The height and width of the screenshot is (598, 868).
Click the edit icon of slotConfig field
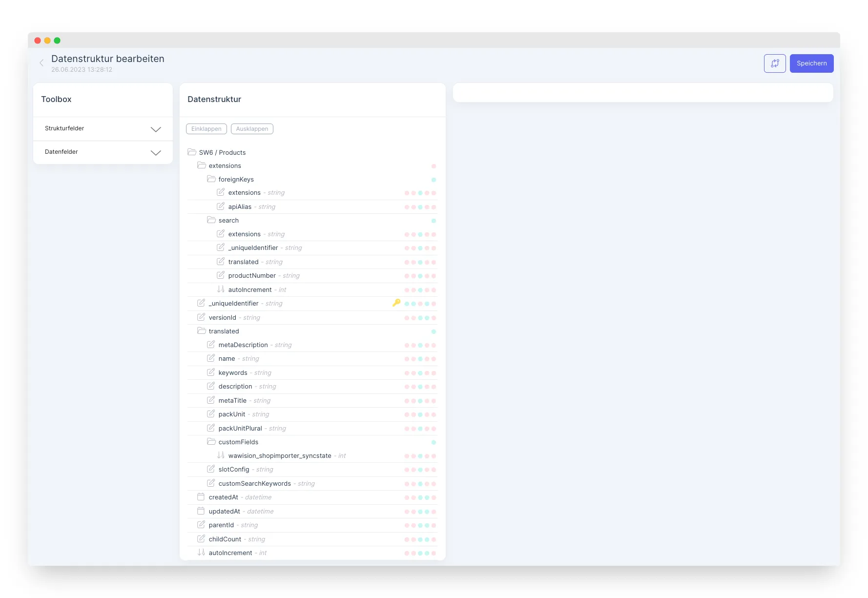pyautogui.click(x=211, y=469)
